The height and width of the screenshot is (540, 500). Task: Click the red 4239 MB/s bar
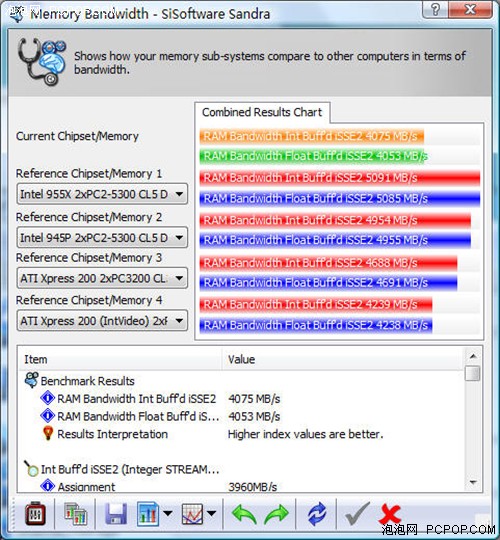(x=316, y=305)
